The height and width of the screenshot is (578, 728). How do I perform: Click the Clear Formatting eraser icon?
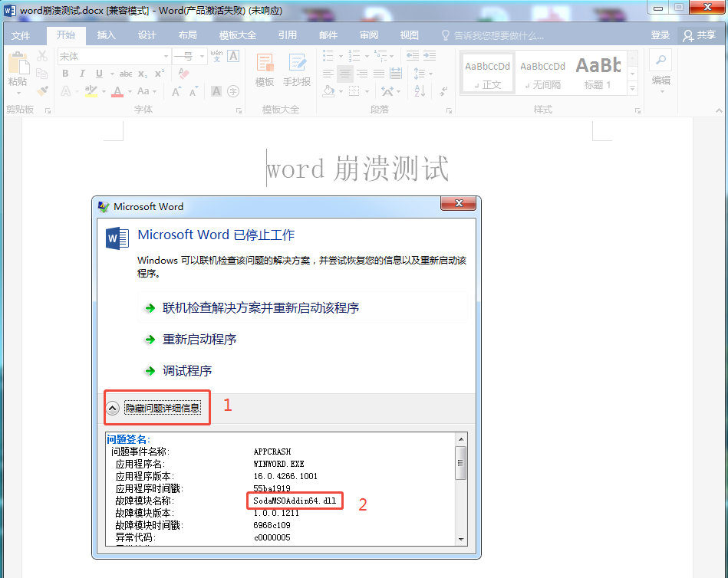coord(183,74)
